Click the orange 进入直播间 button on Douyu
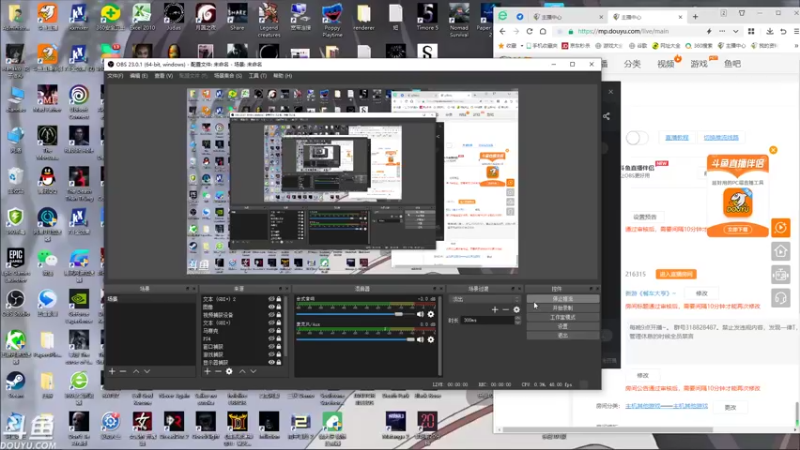 point(676,274)
